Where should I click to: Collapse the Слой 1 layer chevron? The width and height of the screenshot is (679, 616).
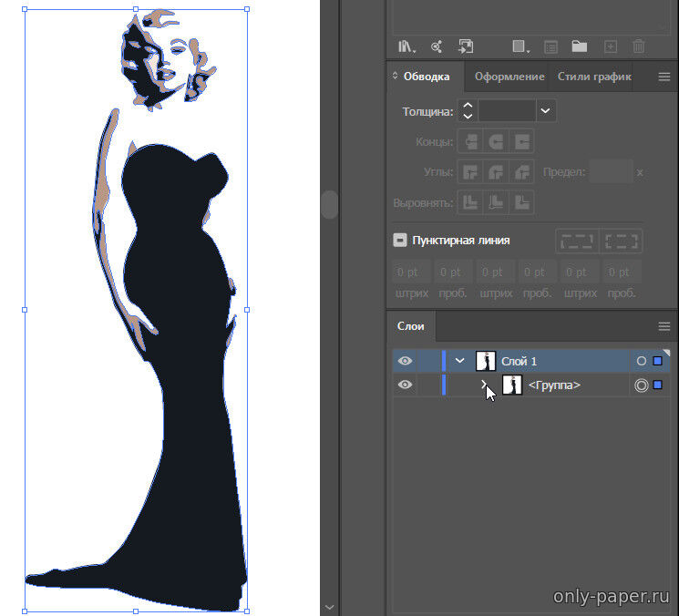(460, 361)
